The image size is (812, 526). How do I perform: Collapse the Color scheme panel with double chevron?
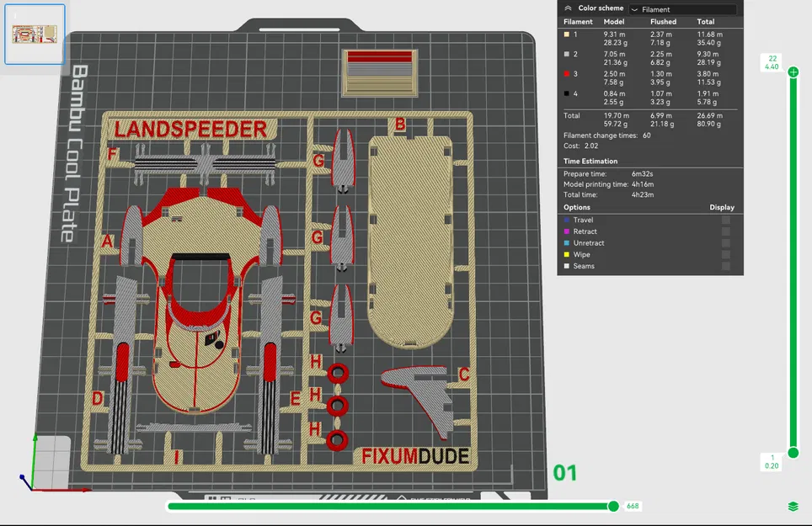coord(568,8)
